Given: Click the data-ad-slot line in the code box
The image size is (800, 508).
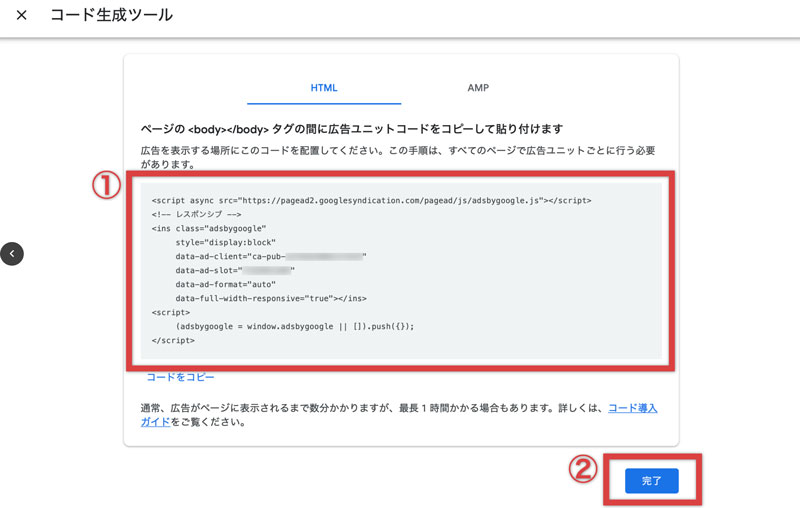Looking at the screenshot, I should tap(235, 270).
